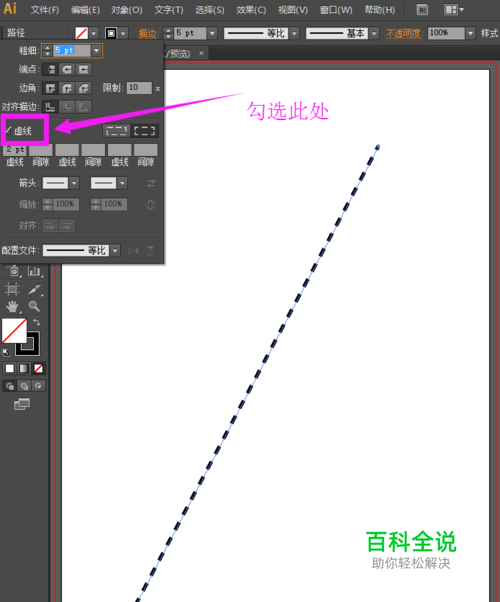Click Draw Behind mode icon
This screenshot has width=500, height=602.
click(x=24, y=386)
